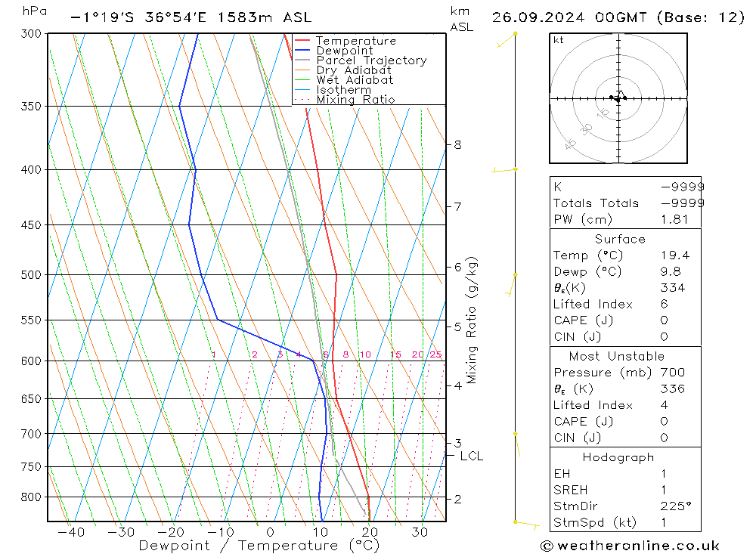This screenshot has width=756, height=554.
Task: Click the station coordinates title text
Action: (191, 17)
